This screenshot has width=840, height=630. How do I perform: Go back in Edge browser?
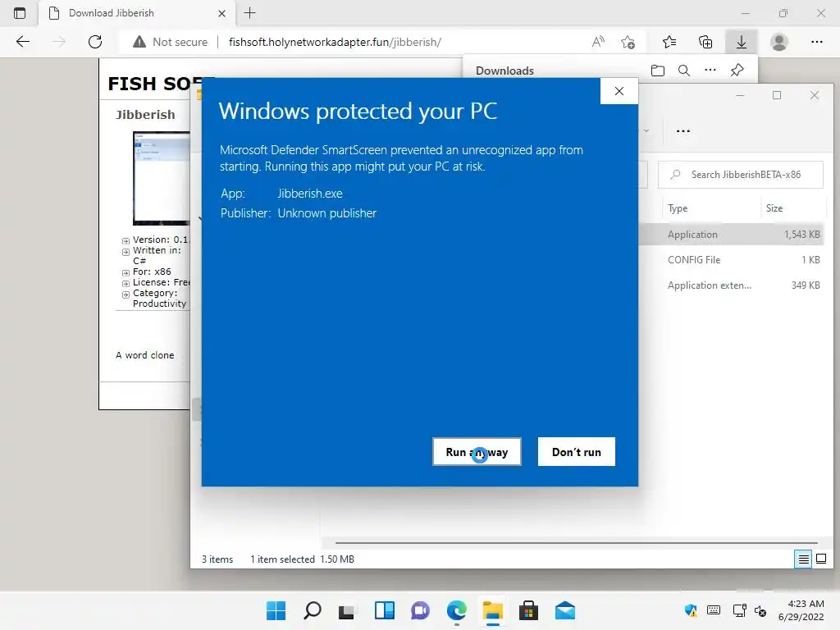click(x=22, y=42)
